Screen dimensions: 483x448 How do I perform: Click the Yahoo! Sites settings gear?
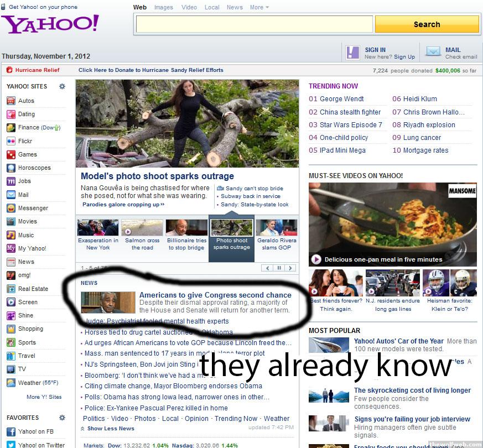click(62, 86)
